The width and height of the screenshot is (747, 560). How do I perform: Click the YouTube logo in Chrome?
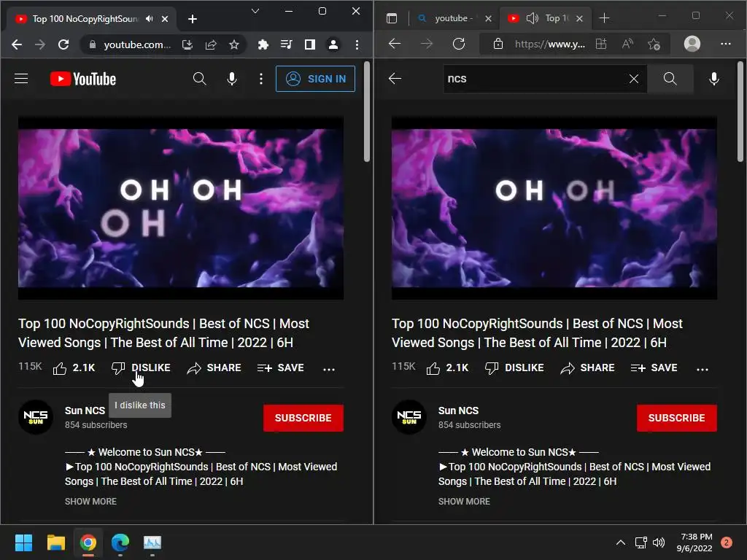point(83,79)
